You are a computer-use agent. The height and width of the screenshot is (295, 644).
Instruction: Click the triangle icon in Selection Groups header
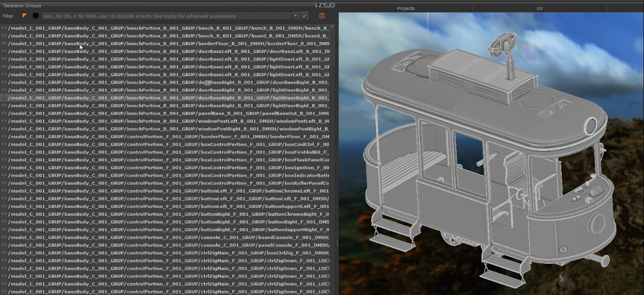pos(322,5)
